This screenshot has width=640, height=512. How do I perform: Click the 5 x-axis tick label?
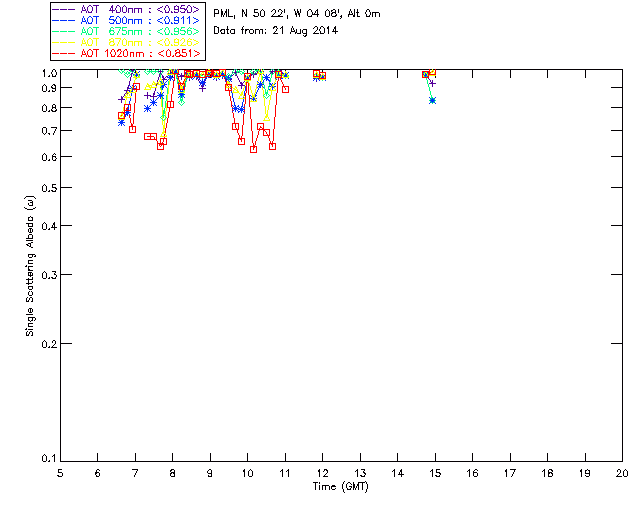(60, 473)
